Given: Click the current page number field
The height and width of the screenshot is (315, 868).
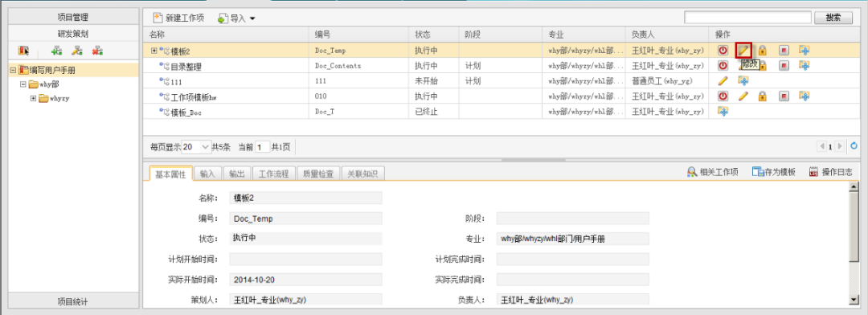Looking at the screenshot, I should (x=262, y=147).
